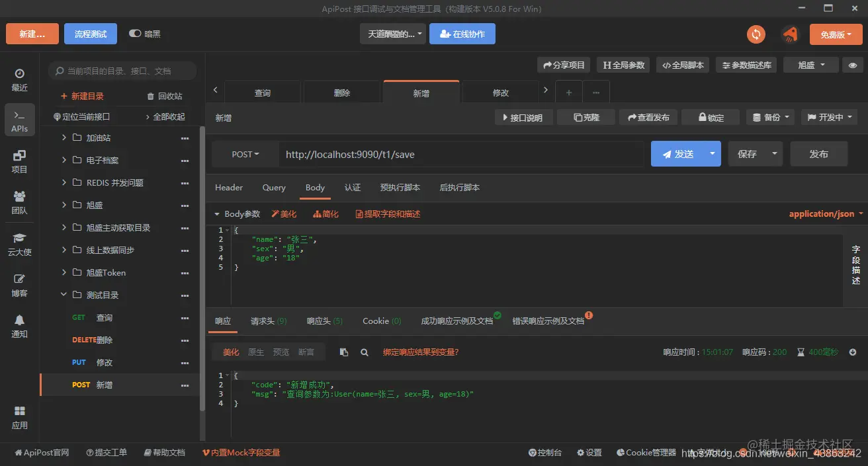Click the orange sync refresh icon
868x466 pixels.
coord(756,34)
